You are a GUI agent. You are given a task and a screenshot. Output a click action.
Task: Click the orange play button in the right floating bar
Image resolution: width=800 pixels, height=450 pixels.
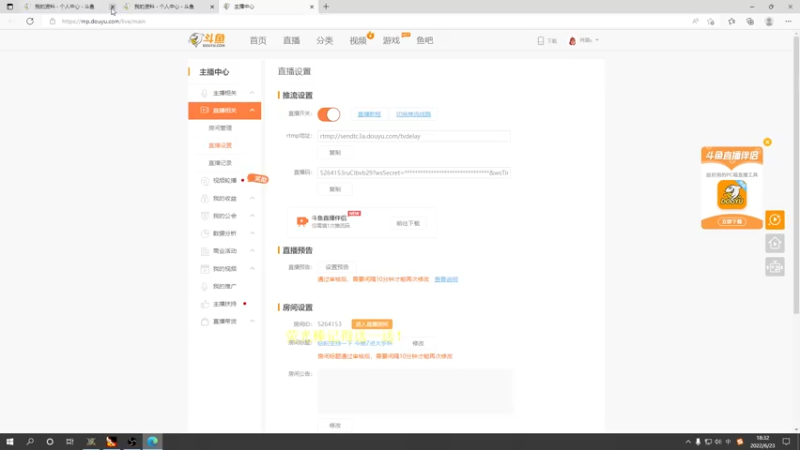(x=774, y=220)
